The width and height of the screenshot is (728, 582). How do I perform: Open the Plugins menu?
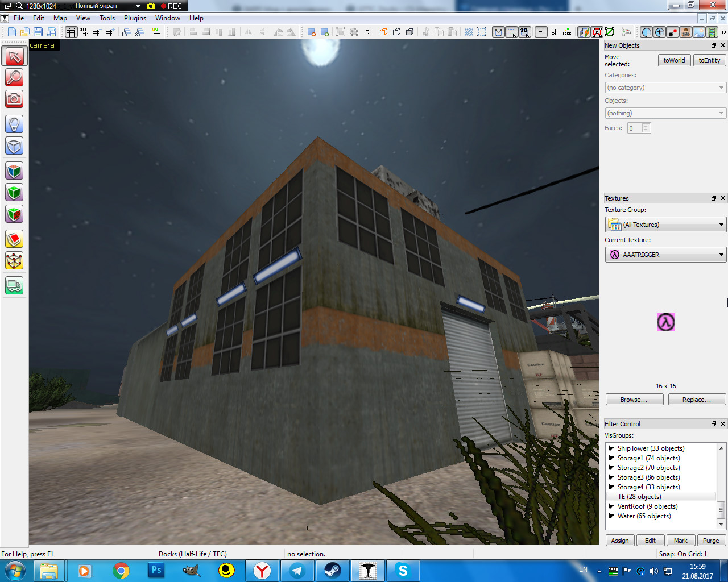pos(135,18)
